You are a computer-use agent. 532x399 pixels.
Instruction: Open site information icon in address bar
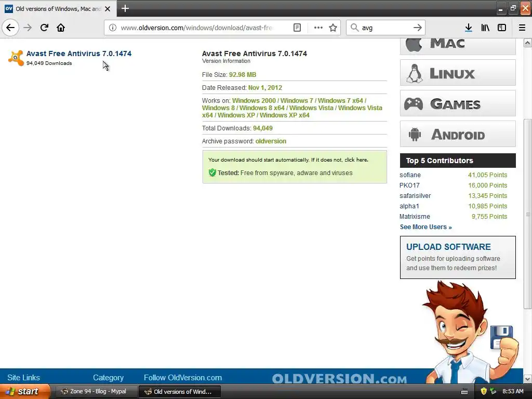click(x=113, y=28)
